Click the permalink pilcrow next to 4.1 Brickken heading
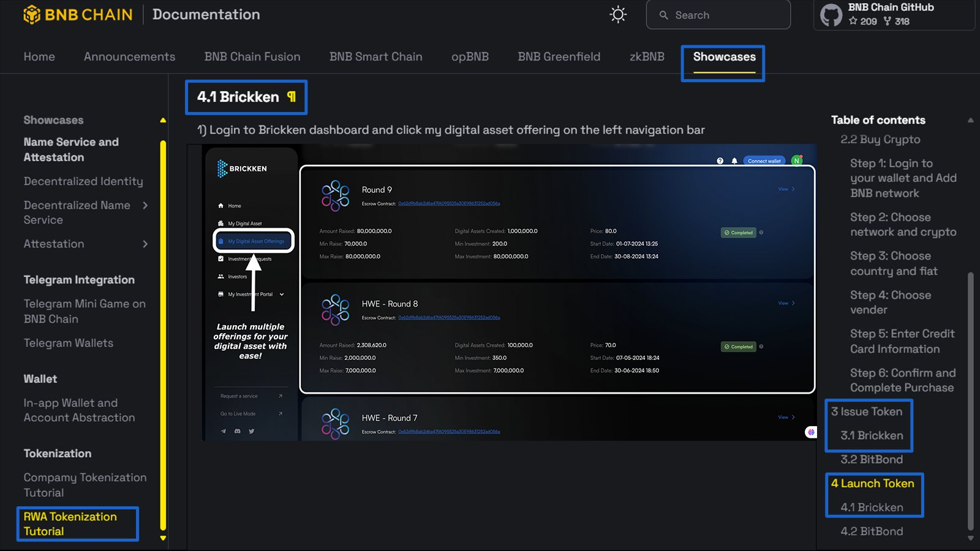The width and height of the screenshot is (980, 551). coord(292,97)
